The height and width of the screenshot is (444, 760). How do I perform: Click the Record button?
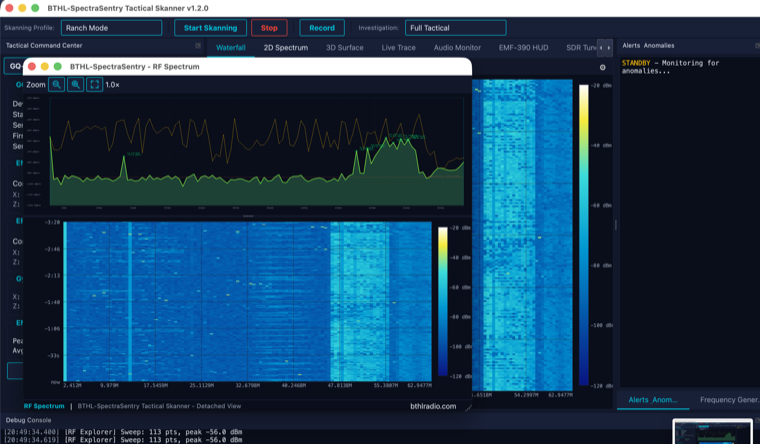coord(322,28)
